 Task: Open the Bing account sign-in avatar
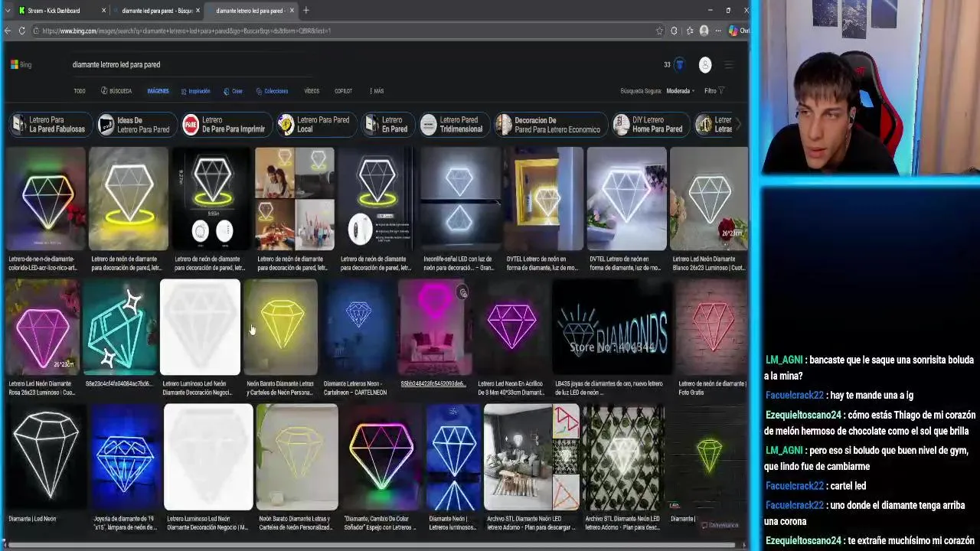click(x=705, y=65)
